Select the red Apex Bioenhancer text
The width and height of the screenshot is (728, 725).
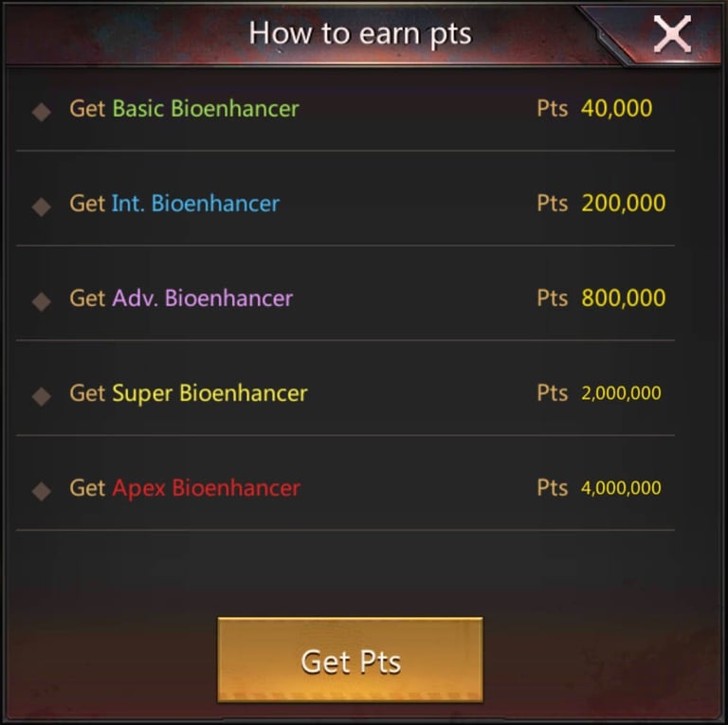pos(206,488)
